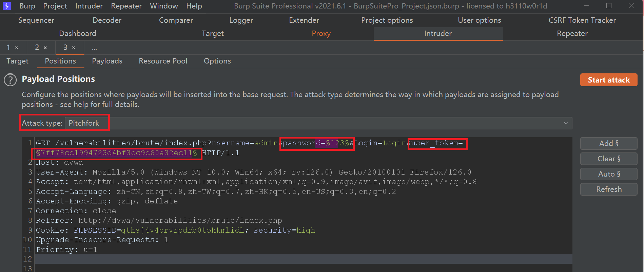This screenshot has width=644, height=272.
Task: Open the Repeater menu in menu bar
Action: pos(126,6)
